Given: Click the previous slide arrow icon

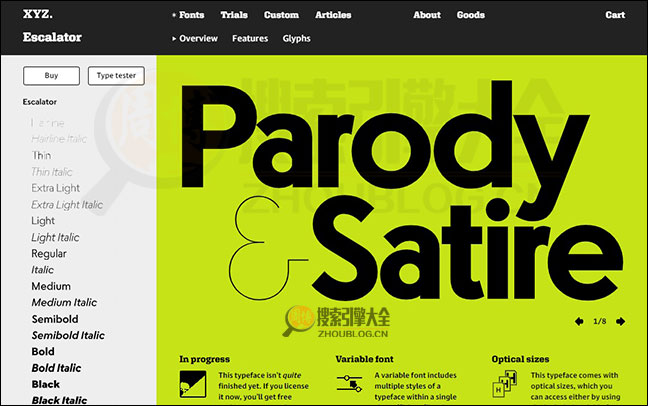Looking at the screenshot, I should (579, 321).
